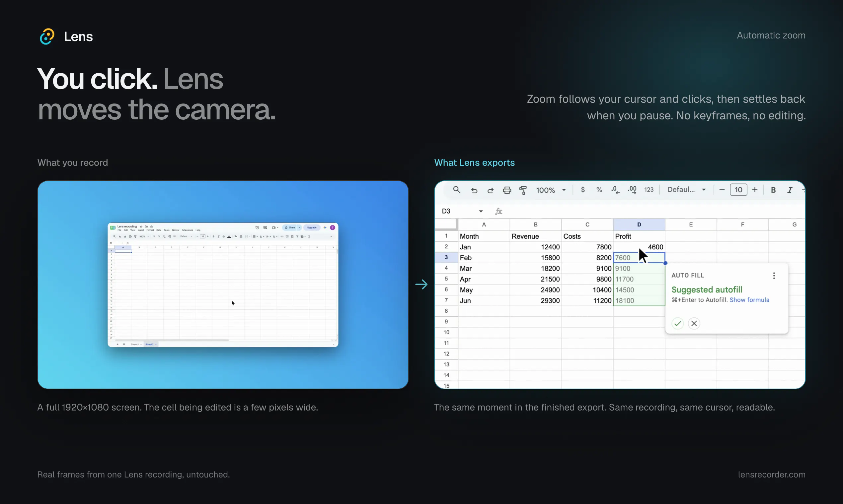Click the large font size field showing 10
The height and width of the screenshot is (504, 843).
(739, 190)
